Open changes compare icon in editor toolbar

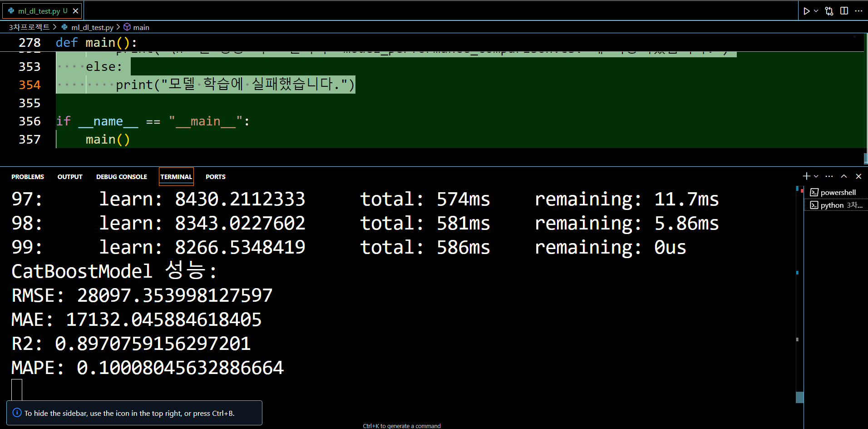tap(829, 11)
